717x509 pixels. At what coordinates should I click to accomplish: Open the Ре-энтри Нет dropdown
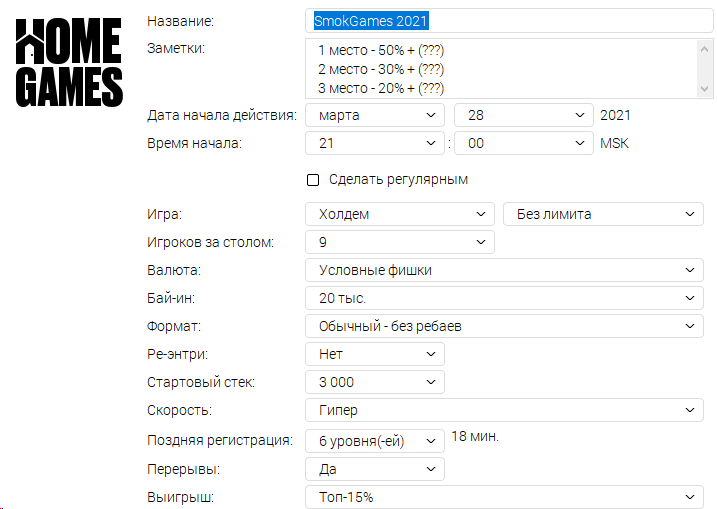click(x=375, y=354)
